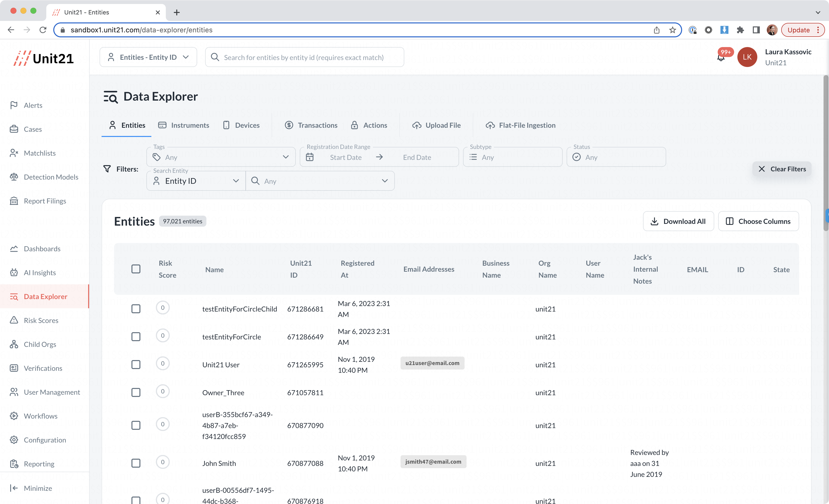Screen dimensions: 829x504
Task: Check the testEntityForCircleChild row checkbox
Action: [136, 309]
